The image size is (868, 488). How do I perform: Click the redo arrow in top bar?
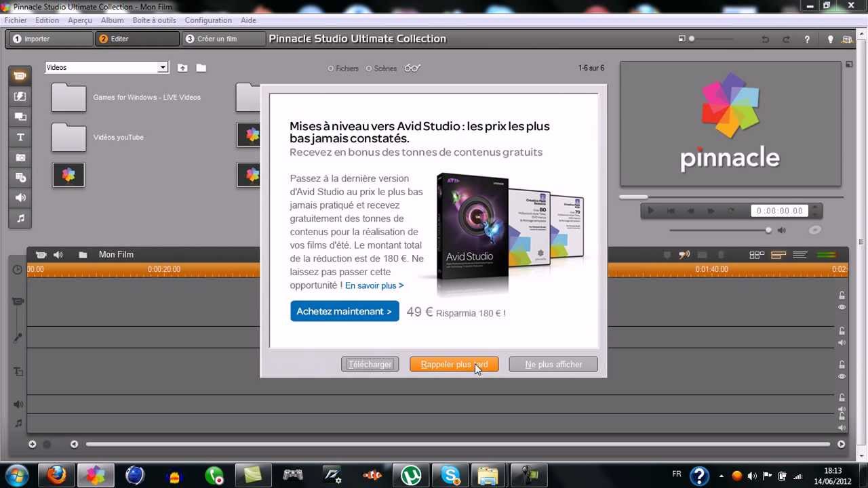click(786, 39)
